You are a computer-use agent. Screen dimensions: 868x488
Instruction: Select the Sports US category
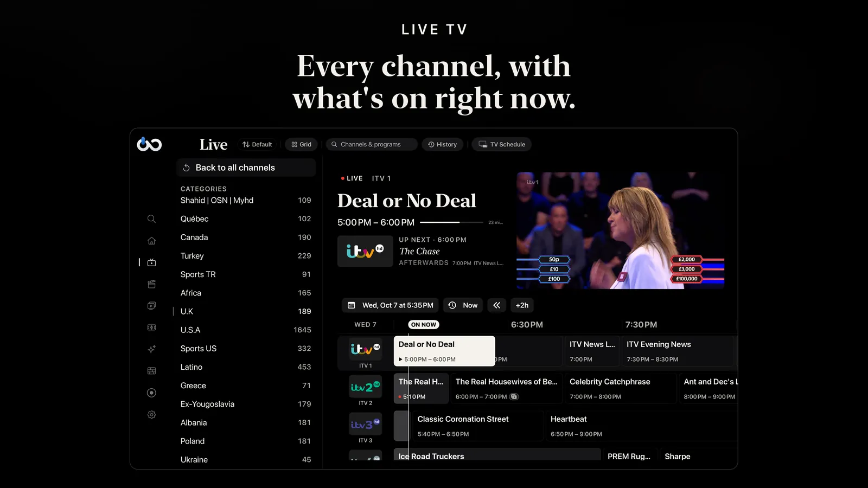(246, 348)
